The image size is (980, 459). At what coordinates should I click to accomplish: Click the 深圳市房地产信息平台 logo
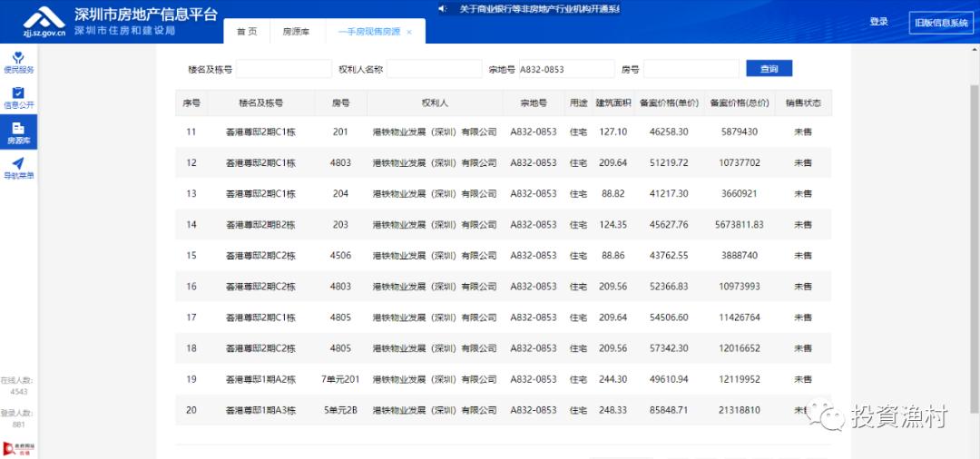click(120, 22)
